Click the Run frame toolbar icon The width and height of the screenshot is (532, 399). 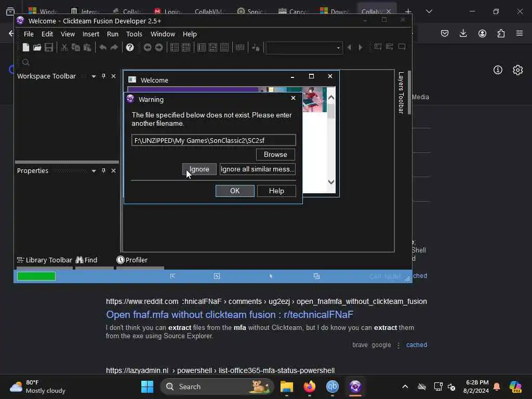[x=402, y=46]
